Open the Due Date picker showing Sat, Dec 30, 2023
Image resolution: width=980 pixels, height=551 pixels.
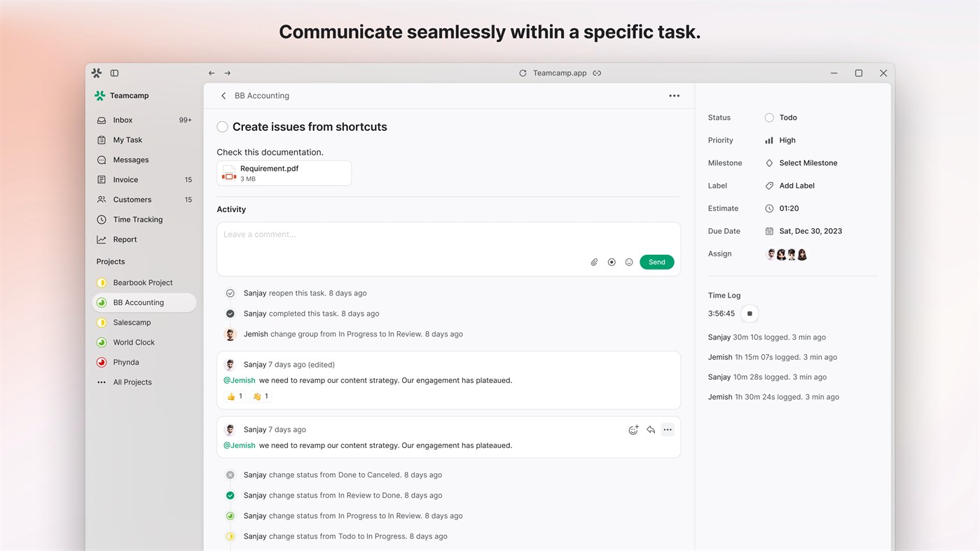pos(810,230)
